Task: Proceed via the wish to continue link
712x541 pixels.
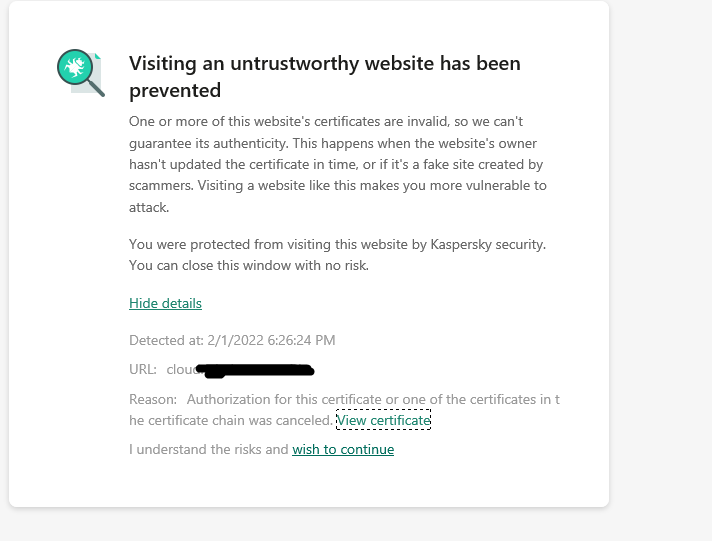Action: (343, 450)
